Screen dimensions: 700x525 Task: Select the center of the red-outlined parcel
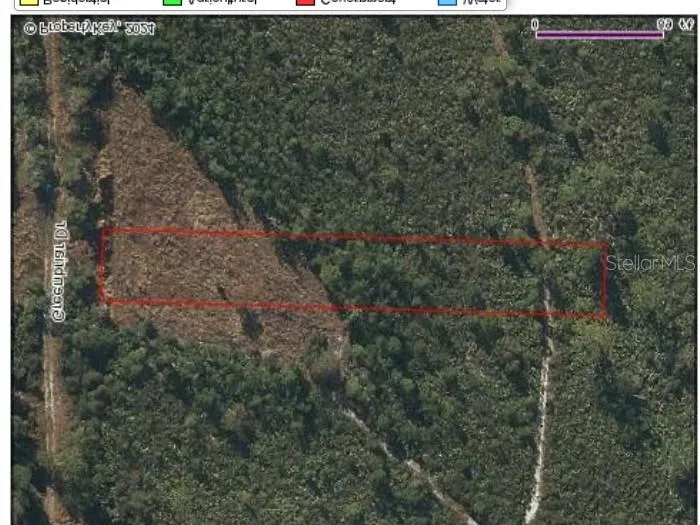tap(354, 273)
